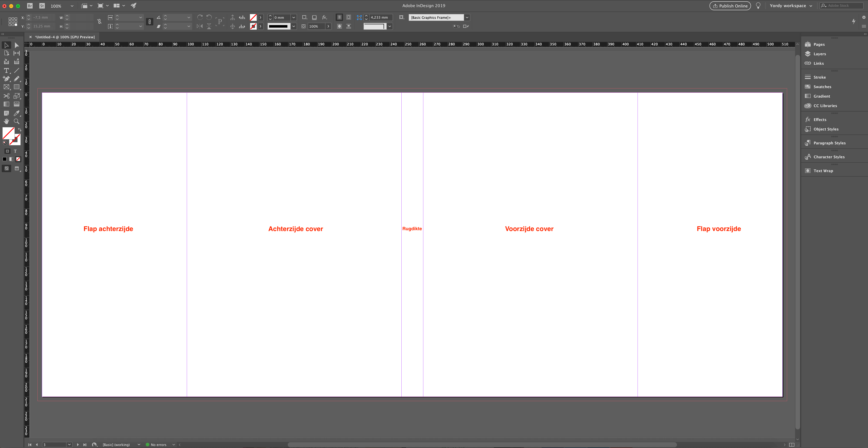Click the Stroke panel label
Screen dimensions: 868x448
[x=819, y=77]
